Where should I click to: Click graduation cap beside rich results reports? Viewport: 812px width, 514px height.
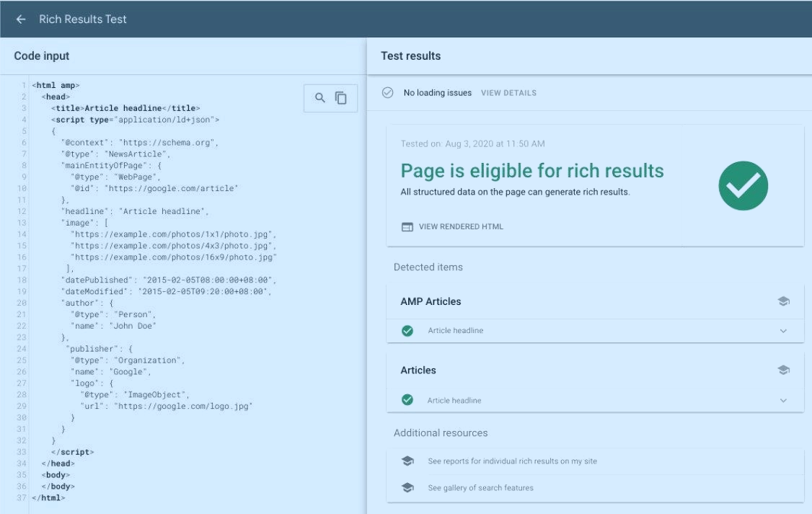coord(407,461)
